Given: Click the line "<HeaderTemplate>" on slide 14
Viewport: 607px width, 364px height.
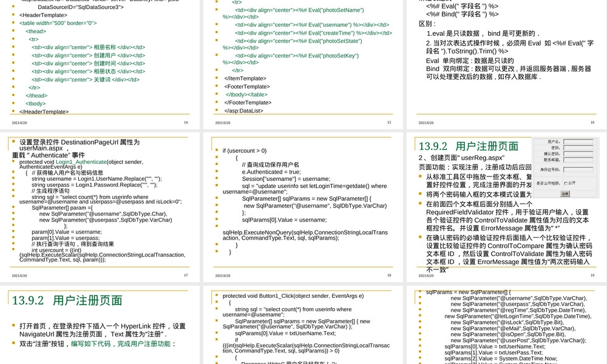Looking at the screenshot, I should click(x=43, y=15).
